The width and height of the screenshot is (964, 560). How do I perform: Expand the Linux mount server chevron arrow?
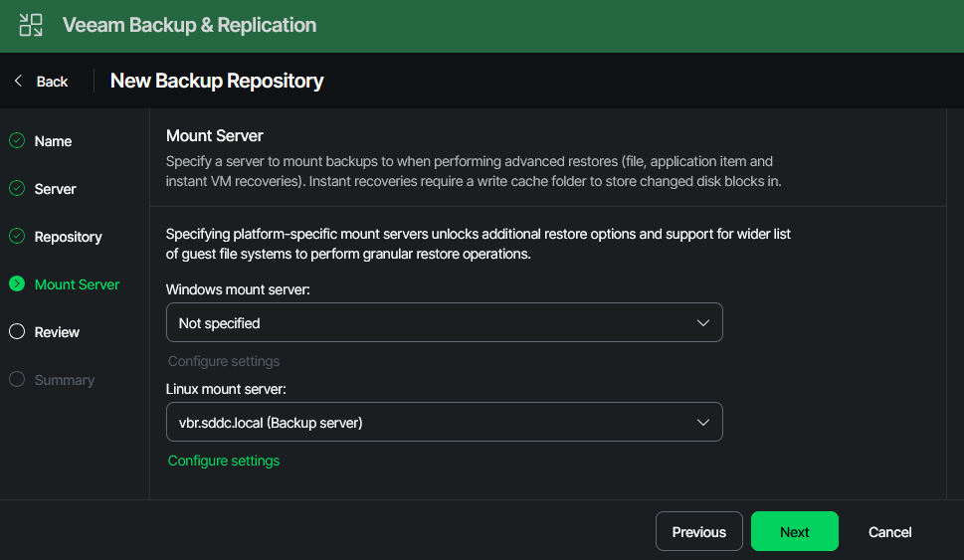[703, 423]
